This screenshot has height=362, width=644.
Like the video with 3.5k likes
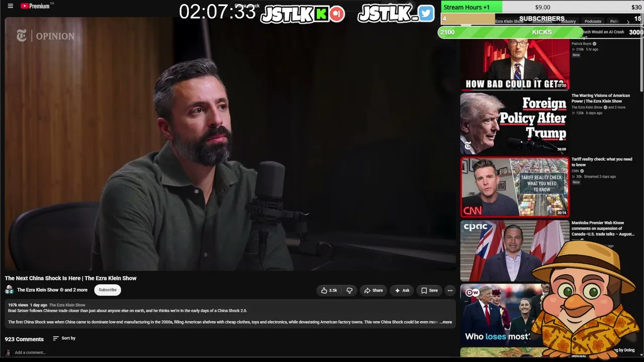[x=329, y=290]
